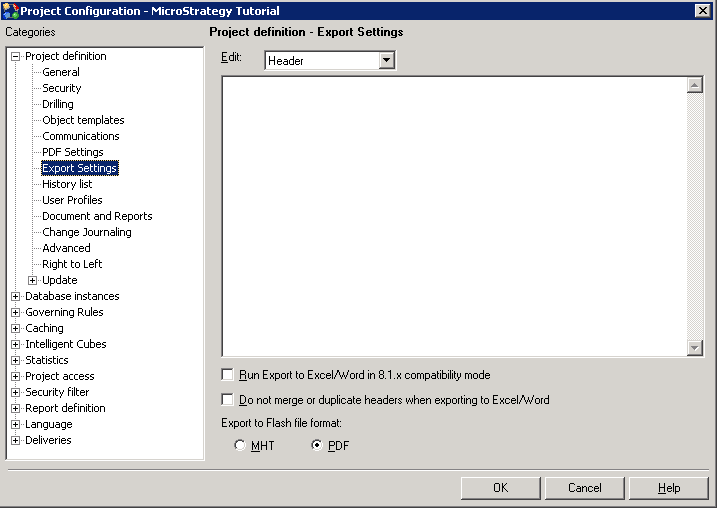Image resolution: width=718 pixels, height=511 pixels.
Task: Click inside the header text area
Action: point(453,215)
